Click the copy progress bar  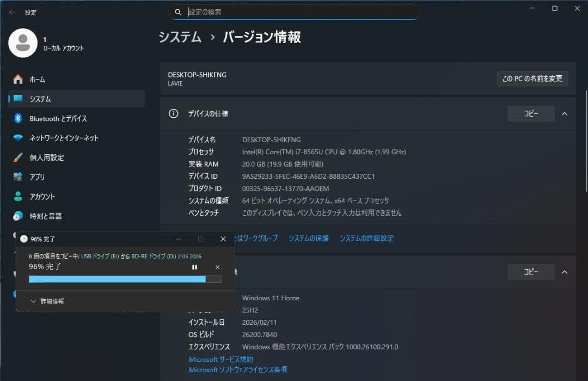click(x=125, y=279)
